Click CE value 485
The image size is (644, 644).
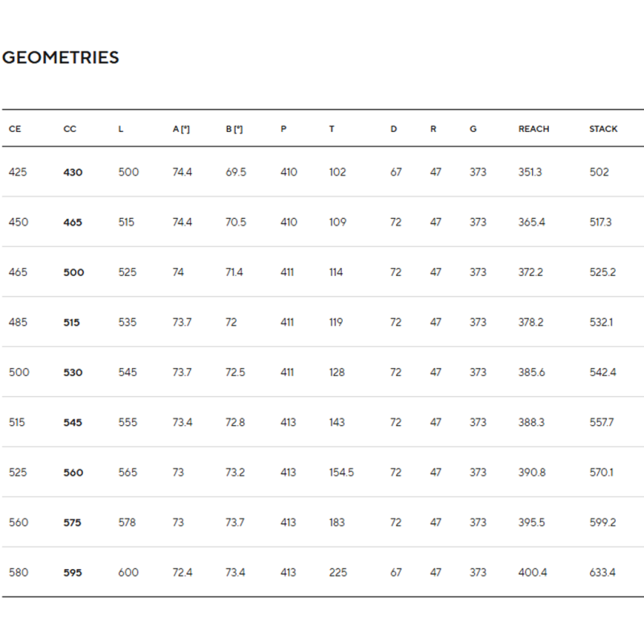(x=18, y=323)
